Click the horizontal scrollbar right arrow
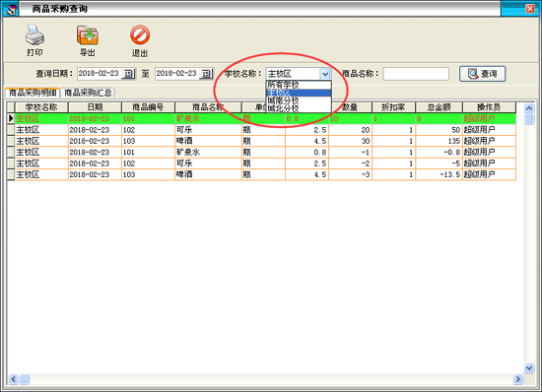542x392 pixels. tap(517, 379)
